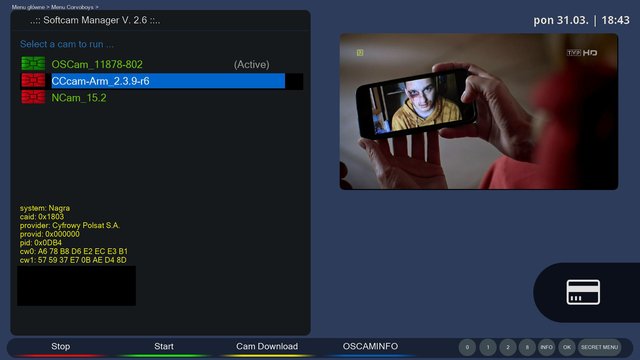This screenshot has height=360, width=640.
Task: Click the round 0 key icon
Action: [467, 347]
